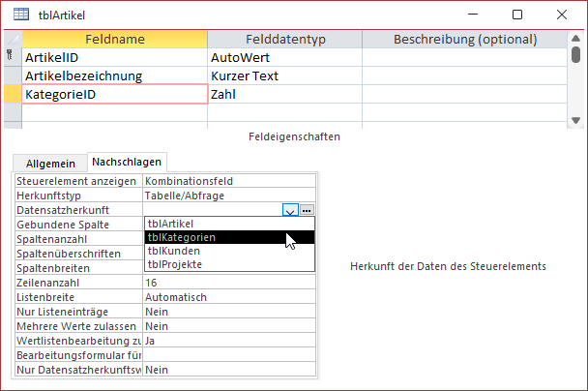Click the Zeilenanzahl value 16
The width and height of the screenshot is (588, 391).
(229, 283)
